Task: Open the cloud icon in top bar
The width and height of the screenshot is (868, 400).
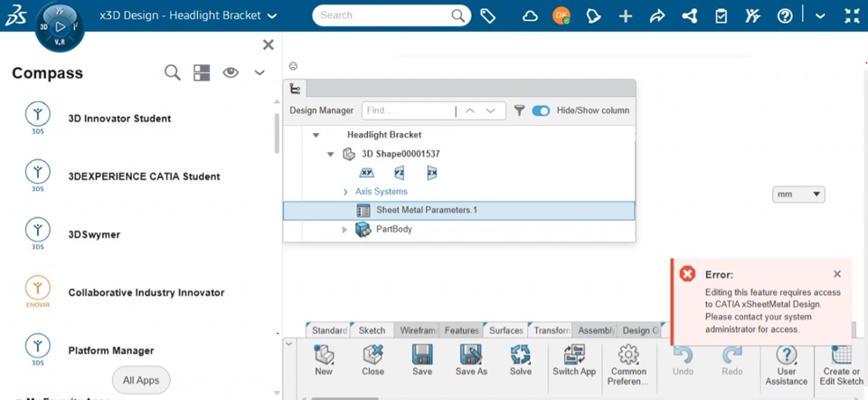Action: pyautogui.click(x=531, y=16)
